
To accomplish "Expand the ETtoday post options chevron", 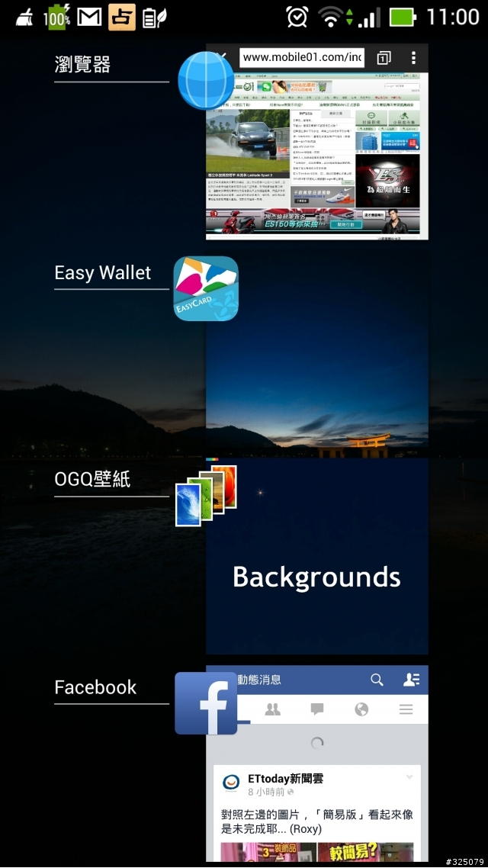I will [x=409, y=777].
